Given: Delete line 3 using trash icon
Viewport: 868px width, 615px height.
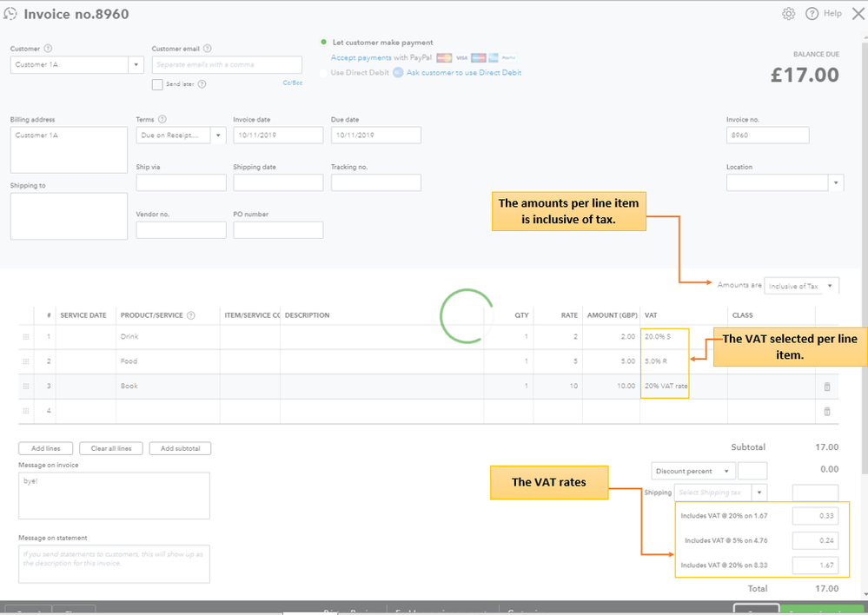Looking at the screenshot, I should pyautogui.click(x=826, y=387).
